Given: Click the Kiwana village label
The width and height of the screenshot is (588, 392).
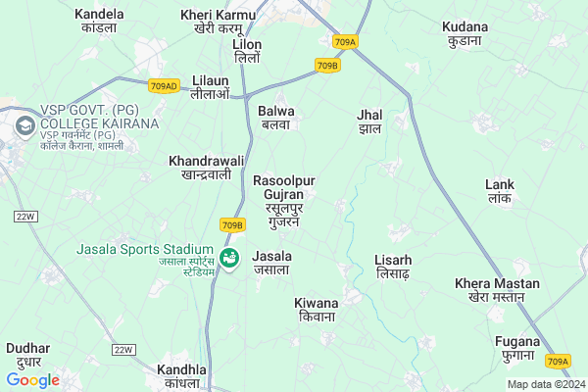Looking at the screenshot, I should [x=317, y=303].
